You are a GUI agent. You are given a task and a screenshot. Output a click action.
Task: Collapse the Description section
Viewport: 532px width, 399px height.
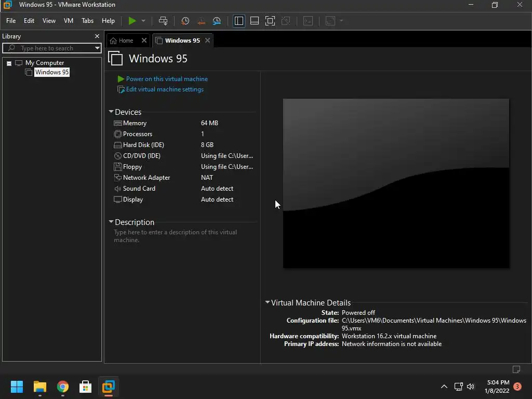111,222
